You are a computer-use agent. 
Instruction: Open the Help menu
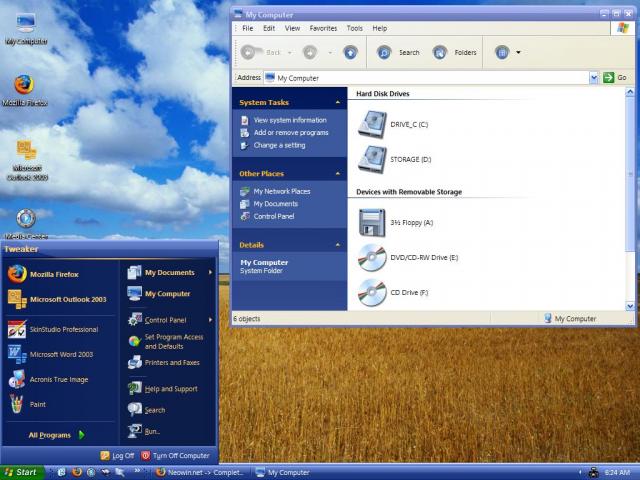tap(380, 28)
